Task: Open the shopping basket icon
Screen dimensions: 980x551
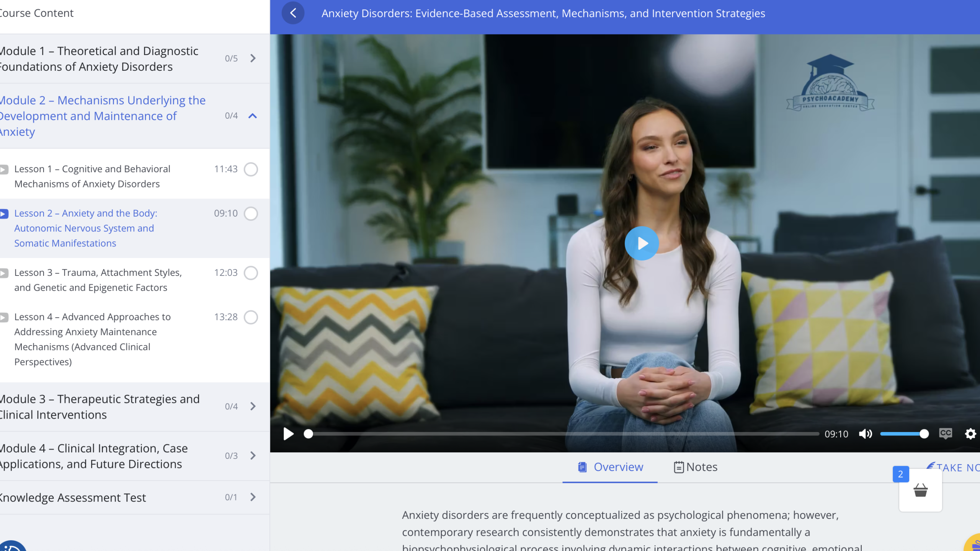Action: [x=920, y=490]
